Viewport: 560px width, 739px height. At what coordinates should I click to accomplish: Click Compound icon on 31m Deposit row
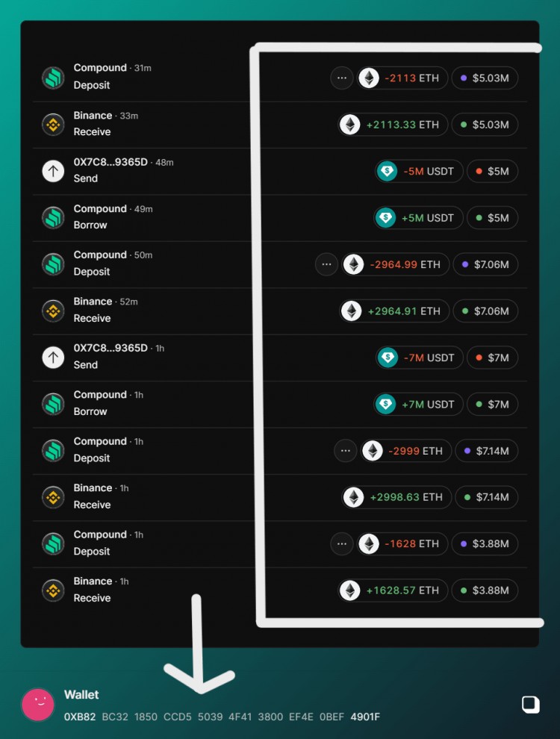tap(53, 78)
